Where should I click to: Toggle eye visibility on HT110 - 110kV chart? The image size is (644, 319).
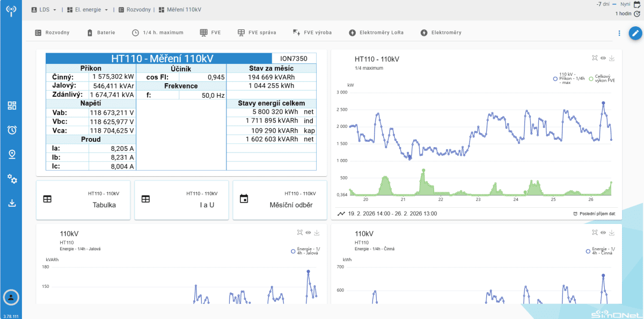pos(603,58)
